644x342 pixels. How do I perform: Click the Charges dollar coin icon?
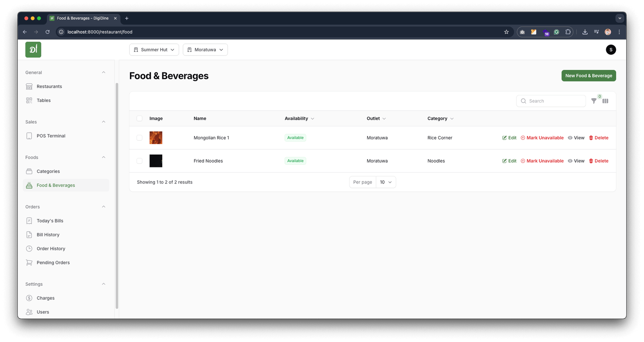(x=29, y=298)
